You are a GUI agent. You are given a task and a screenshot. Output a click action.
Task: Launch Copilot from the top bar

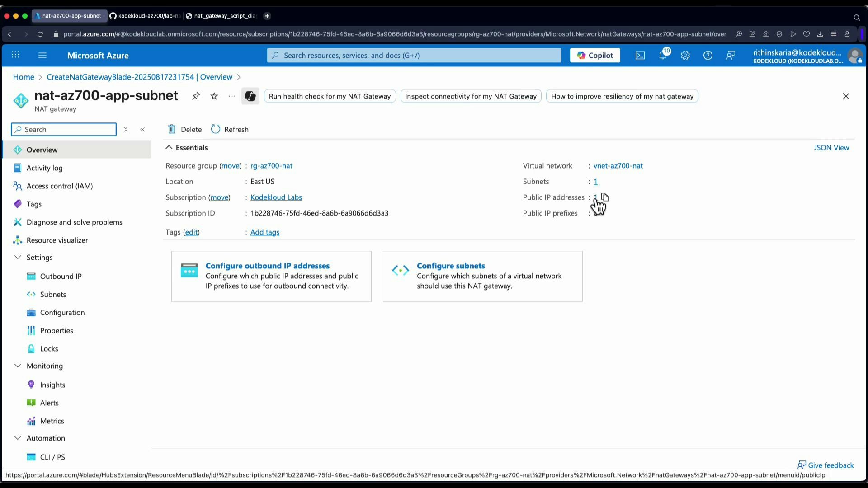pos(595,55)
